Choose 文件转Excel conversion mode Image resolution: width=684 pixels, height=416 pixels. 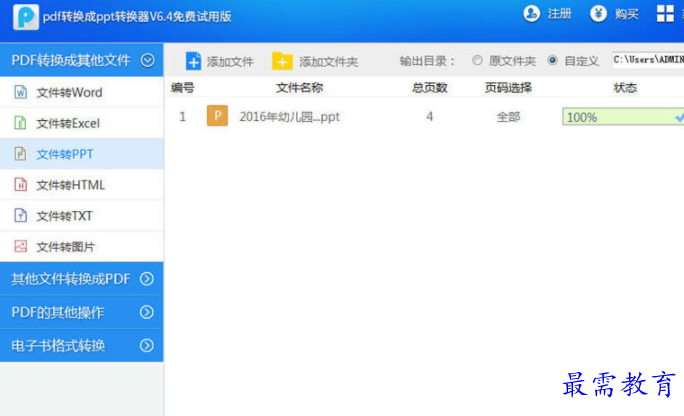(x=82, y=123)
